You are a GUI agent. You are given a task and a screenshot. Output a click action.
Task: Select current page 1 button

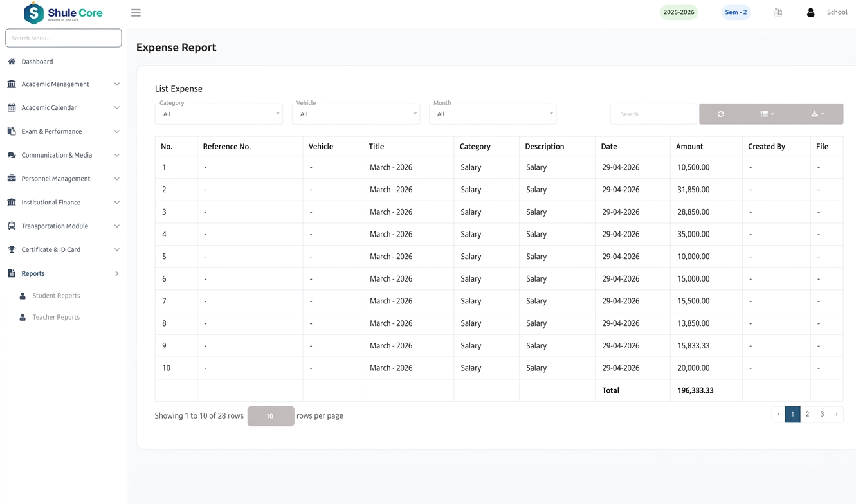click(792, 415)
